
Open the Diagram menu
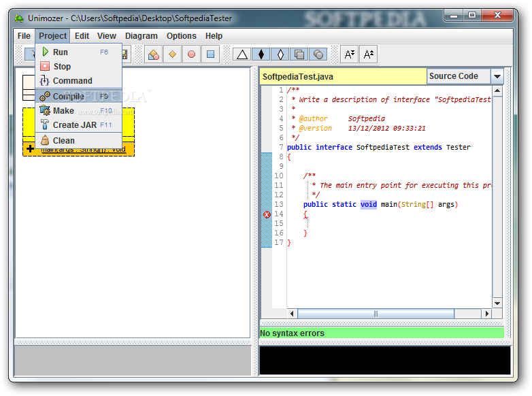141,36
